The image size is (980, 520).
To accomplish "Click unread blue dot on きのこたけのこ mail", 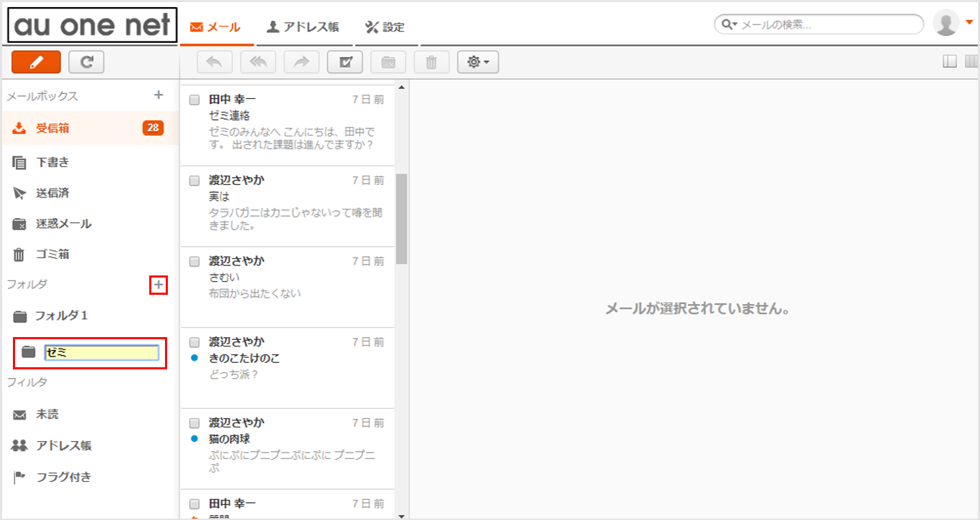I will [194, 358].
